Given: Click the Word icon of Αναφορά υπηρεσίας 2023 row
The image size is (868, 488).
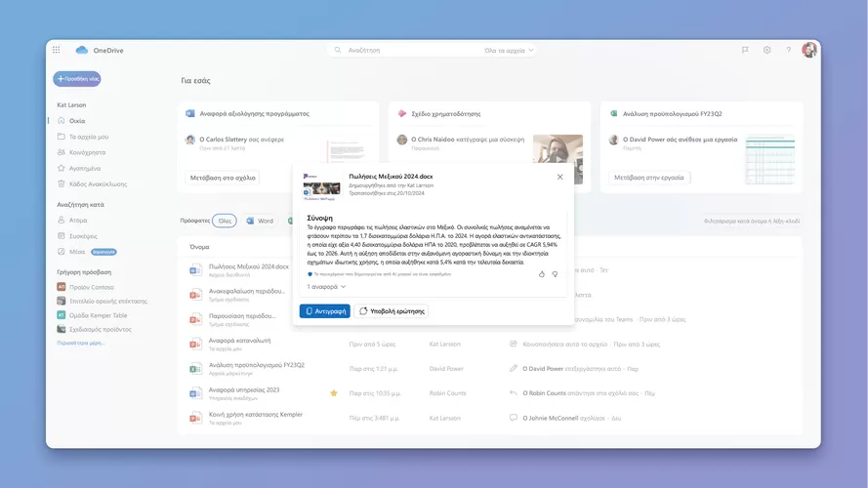Looking at the screenshot, I should point(195,393).
